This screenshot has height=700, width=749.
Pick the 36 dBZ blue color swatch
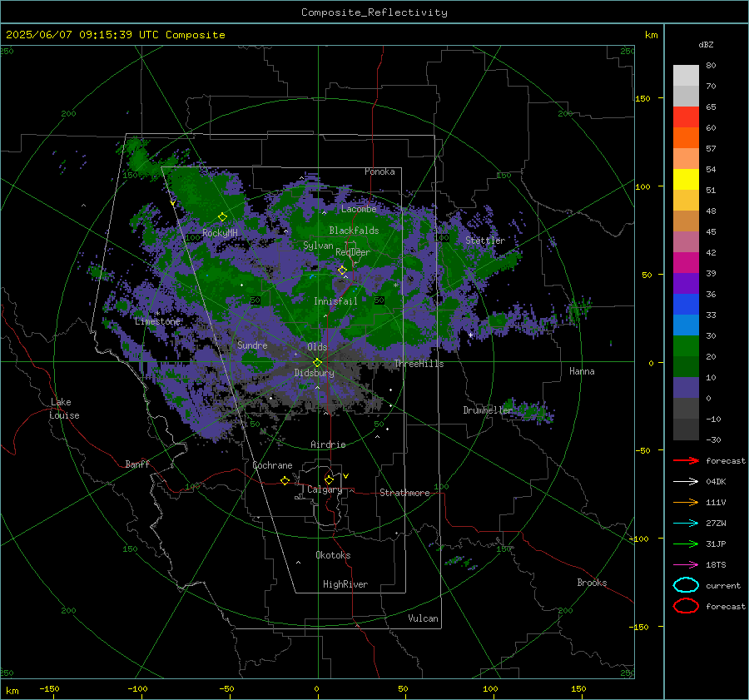(x=686, y=304)
